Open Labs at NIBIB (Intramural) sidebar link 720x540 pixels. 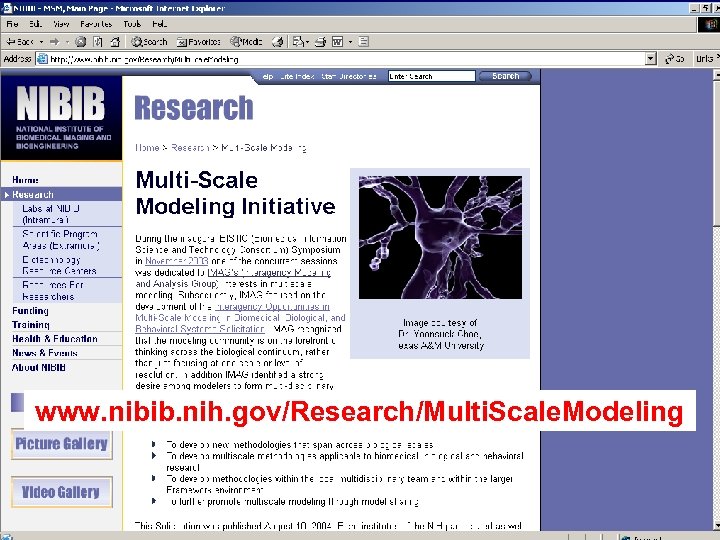coord(51,214)
